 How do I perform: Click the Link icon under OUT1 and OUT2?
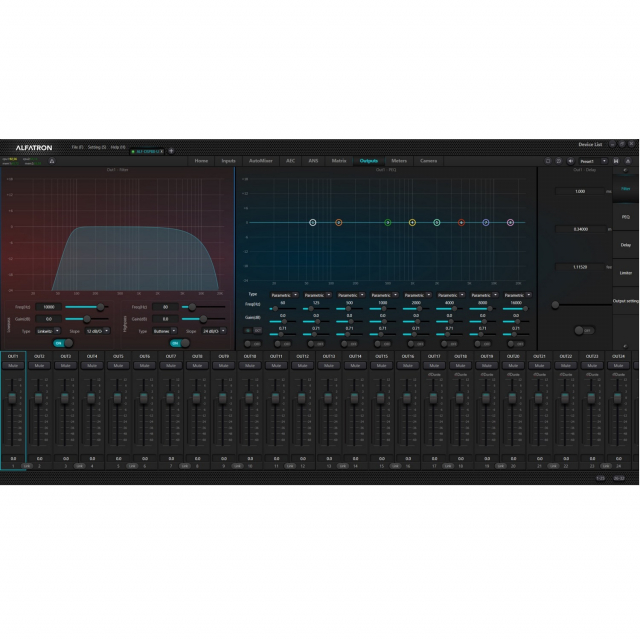pos(27,466)
